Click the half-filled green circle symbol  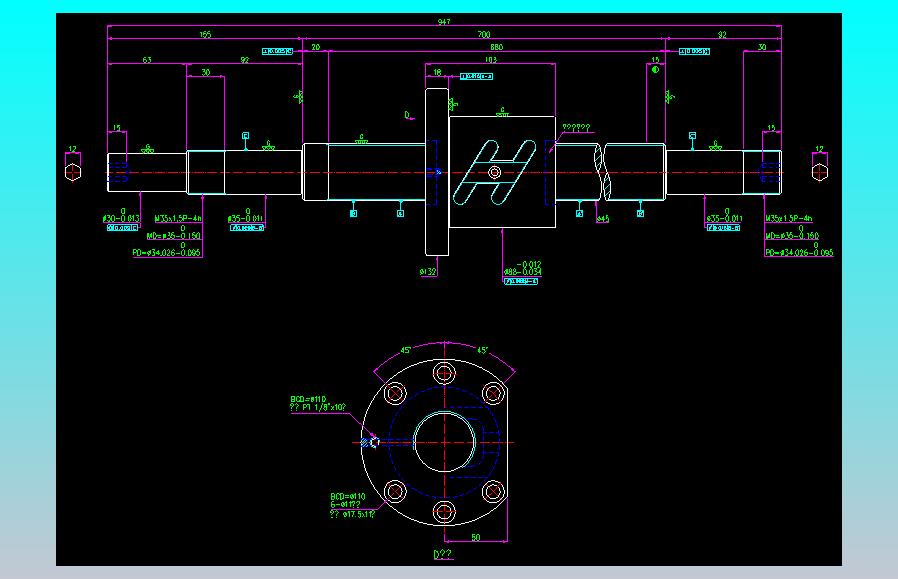(x=655, y=70)
